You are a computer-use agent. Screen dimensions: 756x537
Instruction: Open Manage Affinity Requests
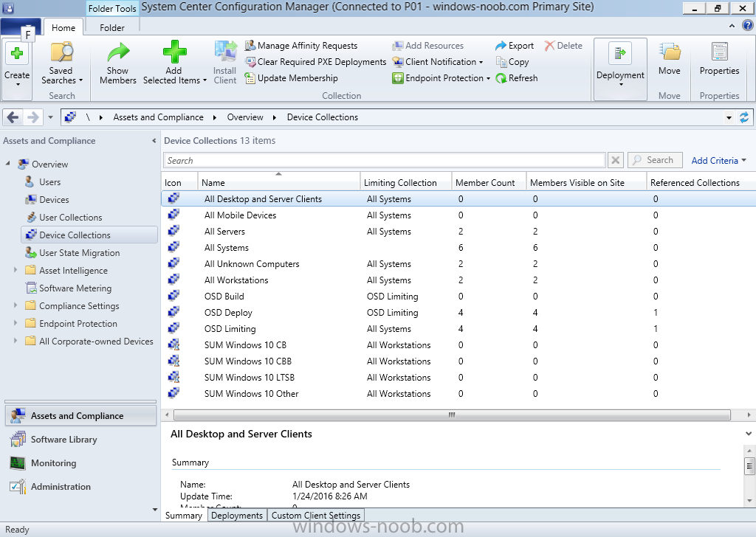tap(301, 46)
